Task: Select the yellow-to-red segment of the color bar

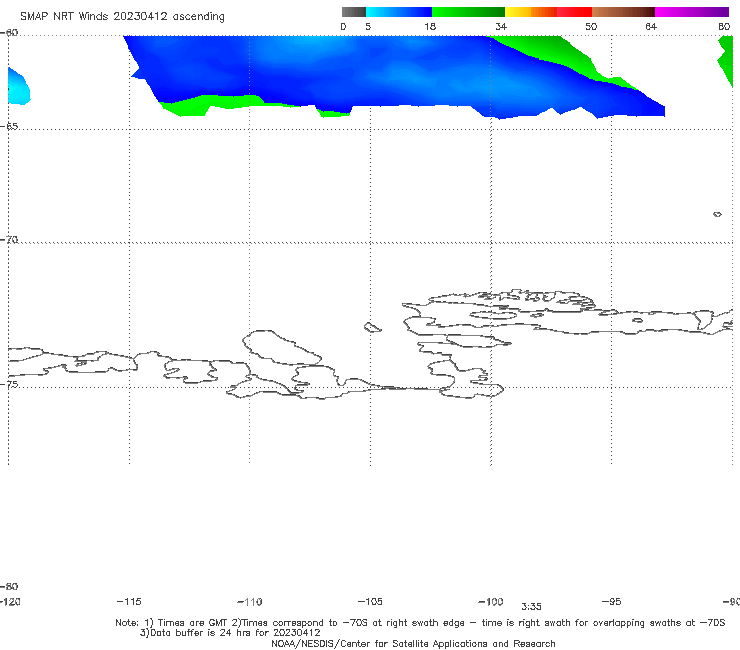Action: pyautogui.click(x=548, y=12)
